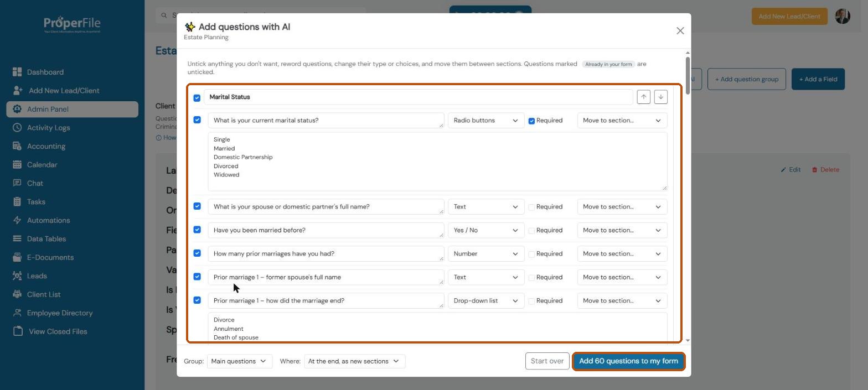Close the Add questions with AI dialog
This screenshot has width=868, height=390.
[680, 31]
